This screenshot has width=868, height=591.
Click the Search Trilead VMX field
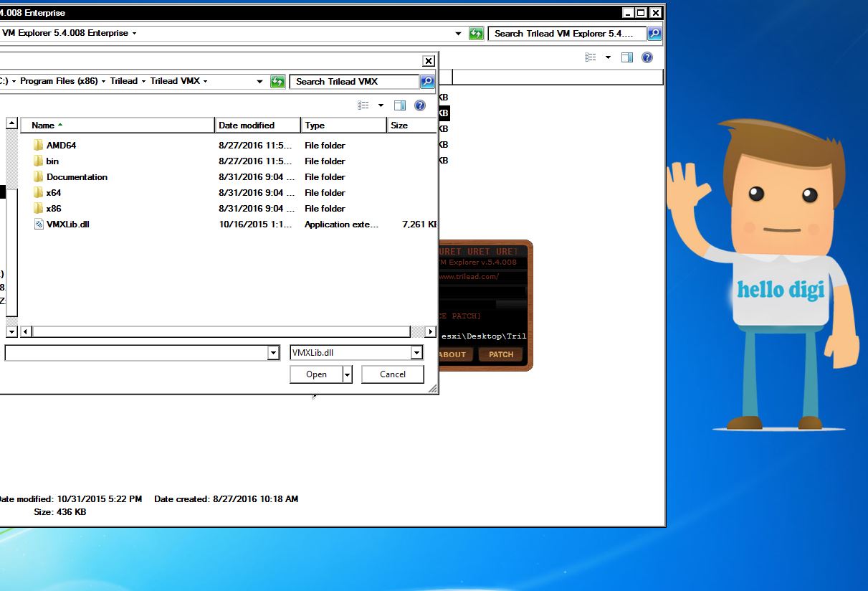[354, 82]
